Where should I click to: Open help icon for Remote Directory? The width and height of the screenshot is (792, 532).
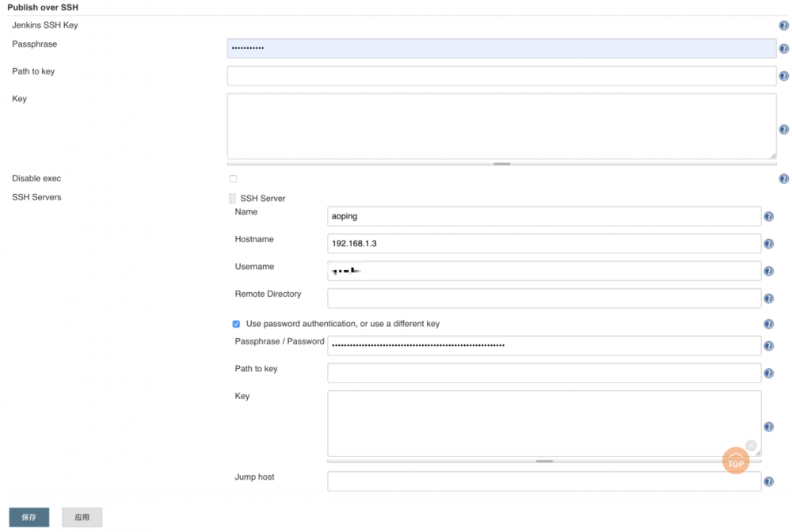tap(769, 298)
